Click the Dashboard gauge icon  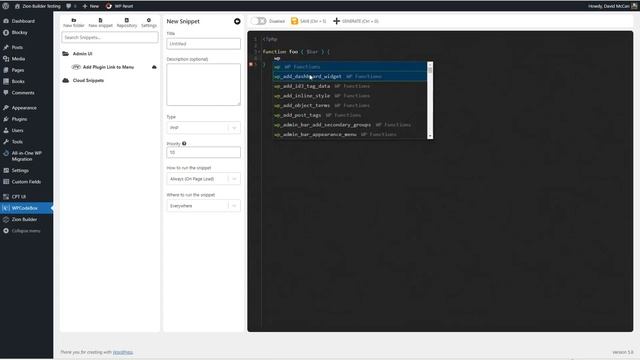tap(6, 21)
